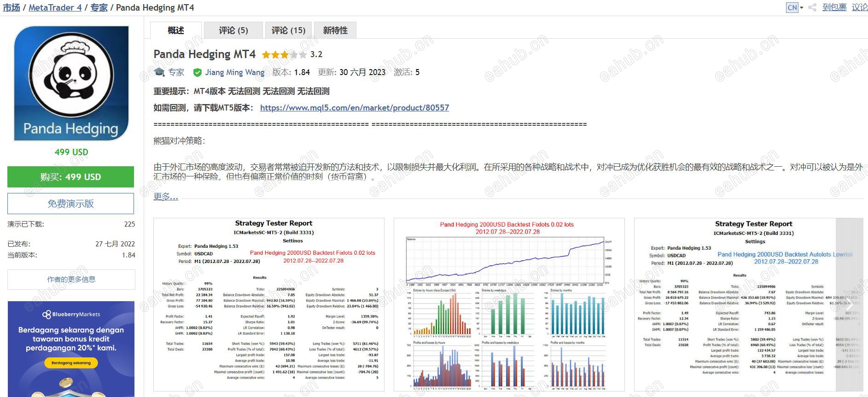Open the 评论 (15) tab
Screen dimensions: 868x397
tap(288, 30)
